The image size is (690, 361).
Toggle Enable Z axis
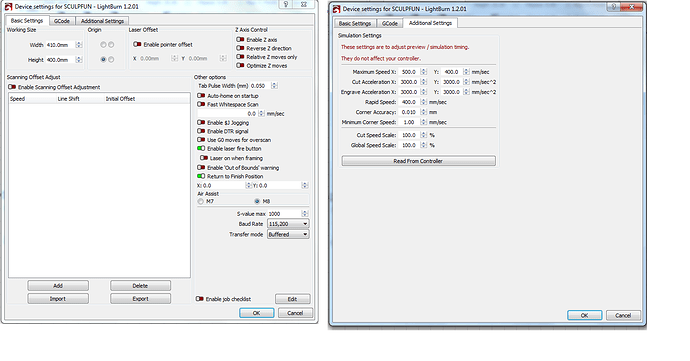(240, 40)
